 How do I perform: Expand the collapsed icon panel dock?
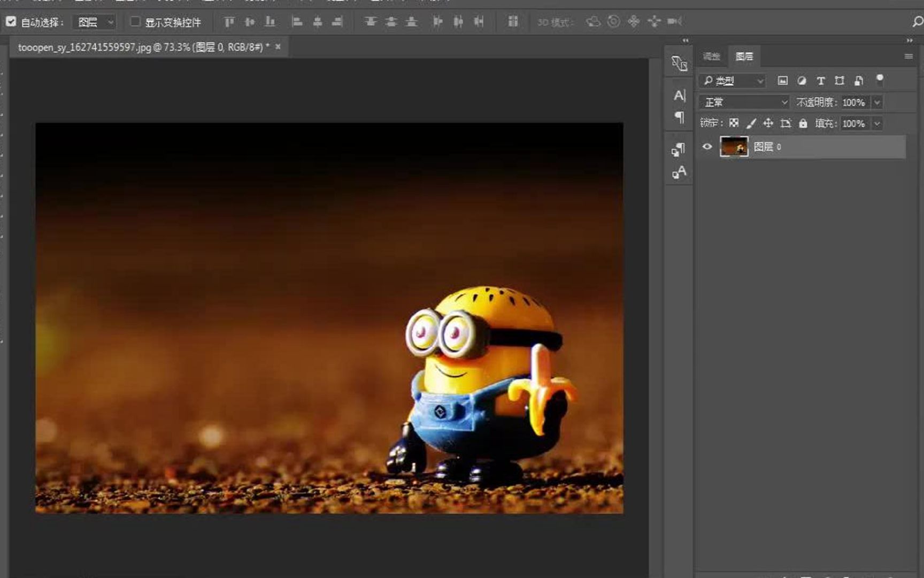(686, 40)
